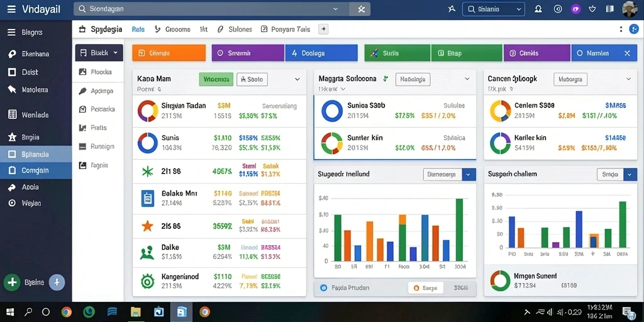Open the Black dropdown in side panel

click(x=99, y=53)
